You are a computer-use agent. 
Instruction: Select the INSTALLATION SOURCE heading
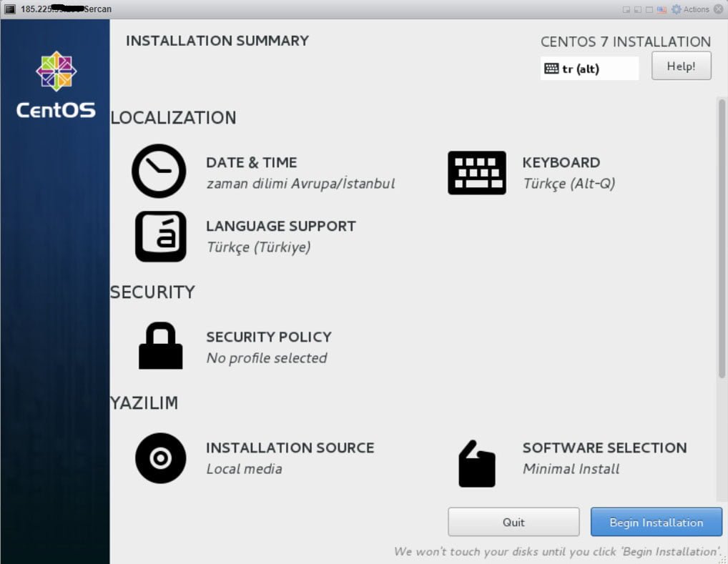click(290, 447)
